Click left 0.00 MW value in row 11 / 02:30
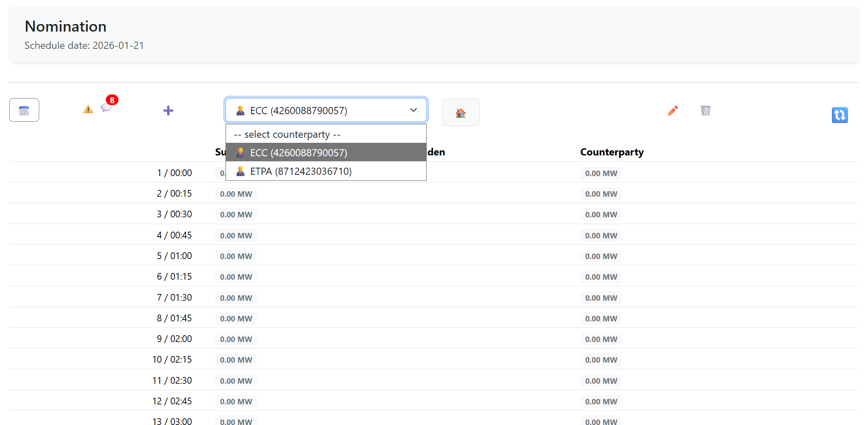The width and height of the screenshot is (868, 425). (x=236, y=381)
